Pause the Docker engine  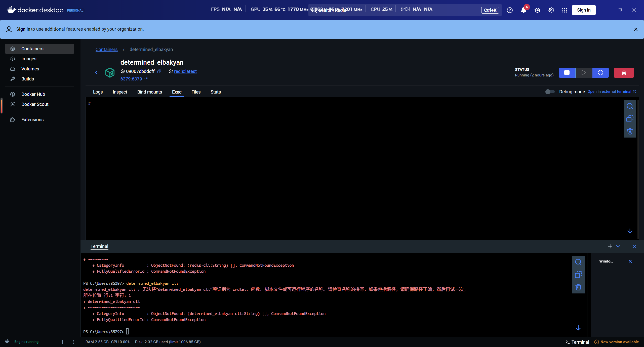pyautogui.click(x=64, y=342)
